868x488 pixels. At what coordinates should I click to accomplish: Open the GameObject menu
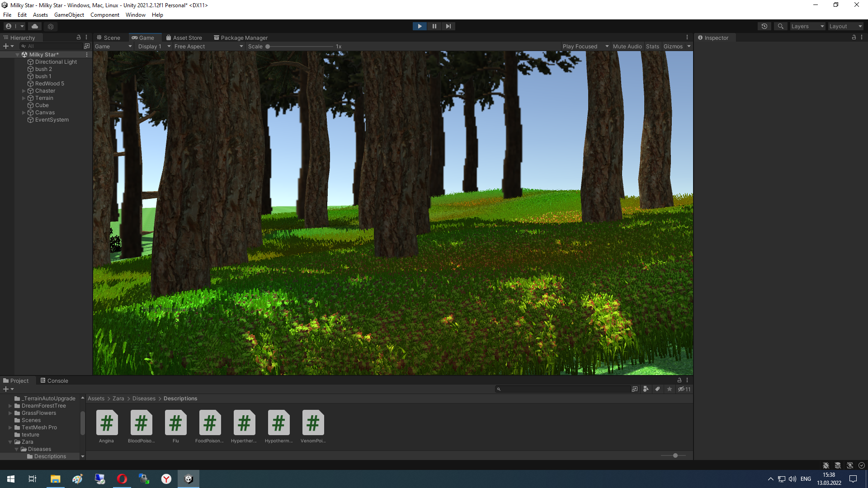69,15
